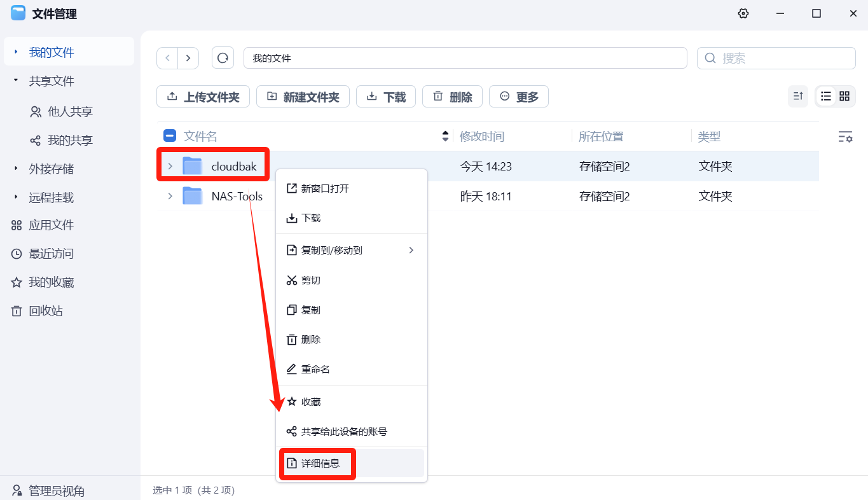Expand the cloudbak folder row chevron
This screenshot has width=868, height=500.
(170, 167)
